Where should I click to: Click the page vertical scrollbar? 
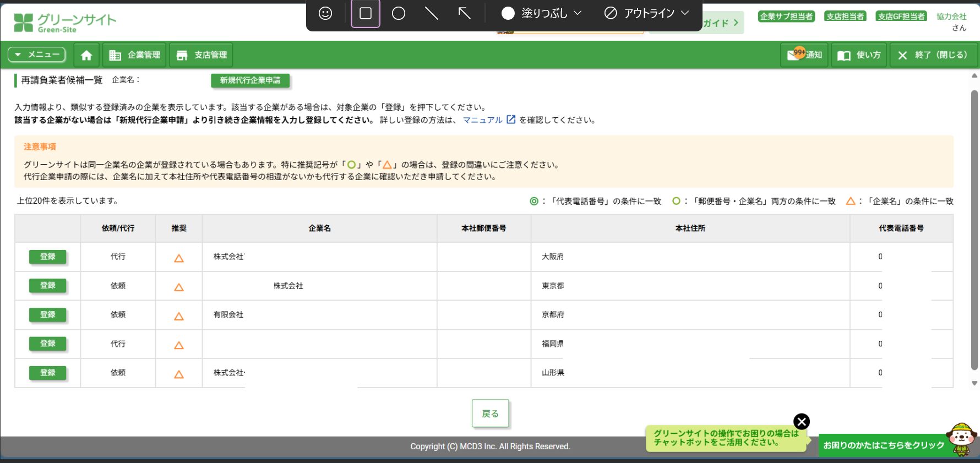click(x=974, y=230)
